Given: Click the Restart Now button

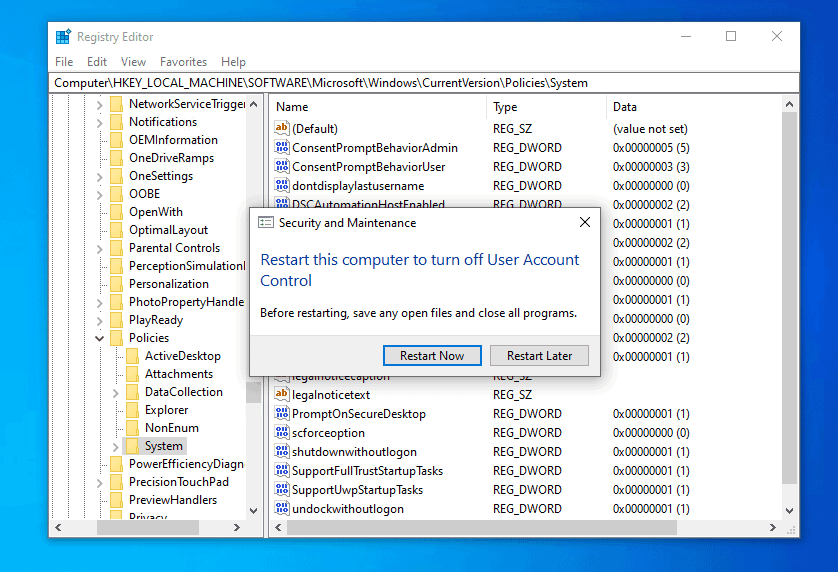Looking at the screenshot, I should tap(432, 356).
